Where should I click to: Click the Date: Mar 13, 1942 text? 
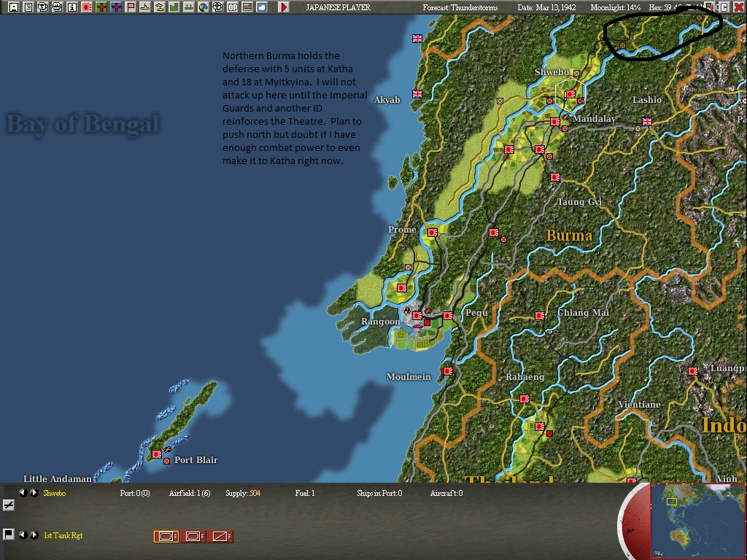547,7
